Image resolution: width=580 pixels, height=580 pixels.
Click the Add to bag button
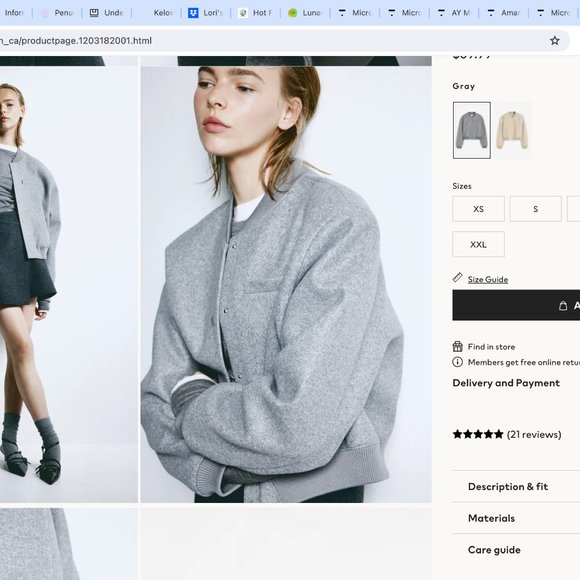516,305
